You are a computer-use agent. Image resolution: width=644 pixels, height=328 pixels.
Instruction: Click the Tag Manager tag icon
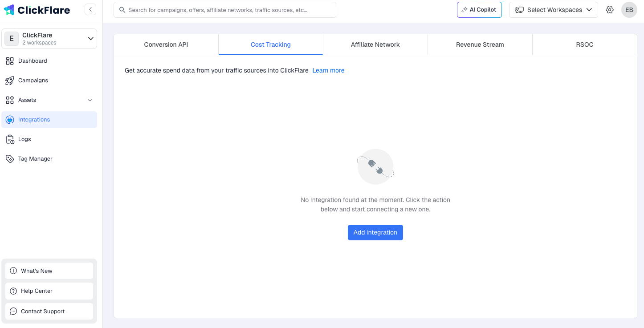click(10, 159)
